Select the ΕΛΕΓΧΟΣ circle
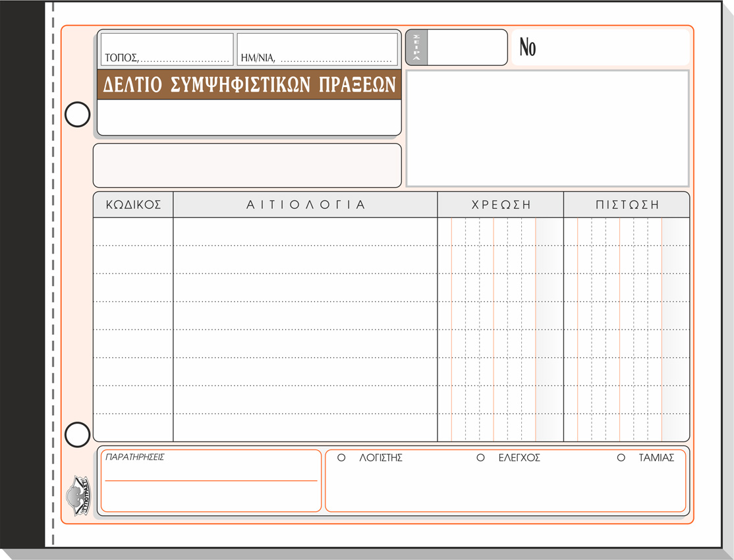 pos(480,458)
